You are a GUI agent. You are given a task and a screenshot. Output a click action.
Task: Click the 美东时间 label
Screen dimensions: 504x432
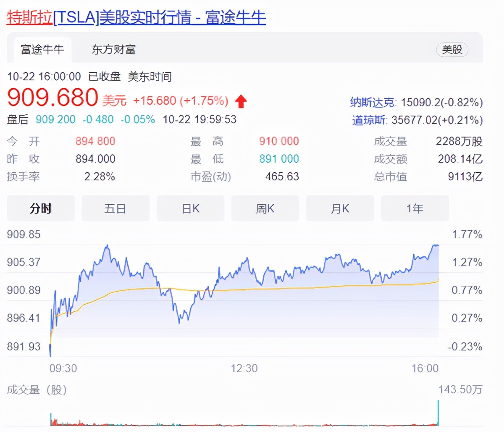pos(150,76)
